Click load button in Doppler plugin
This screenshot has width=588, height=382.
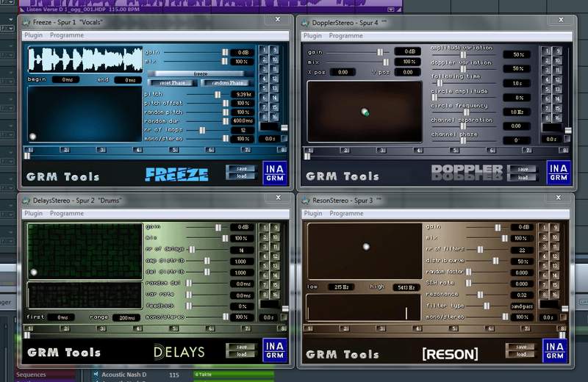pyautogui.click(x=523, y=177)
